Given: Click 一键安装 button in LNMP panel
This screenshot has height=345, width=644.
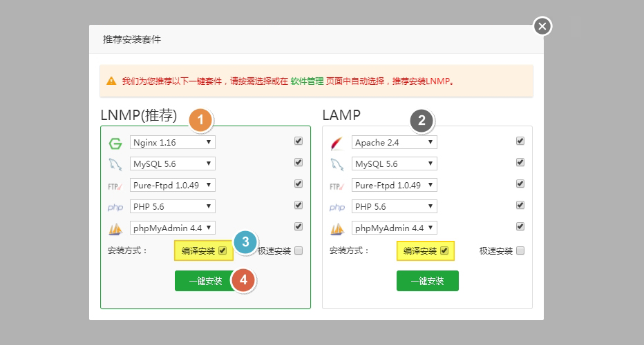Looking at the screenshot, I should 205,281.
